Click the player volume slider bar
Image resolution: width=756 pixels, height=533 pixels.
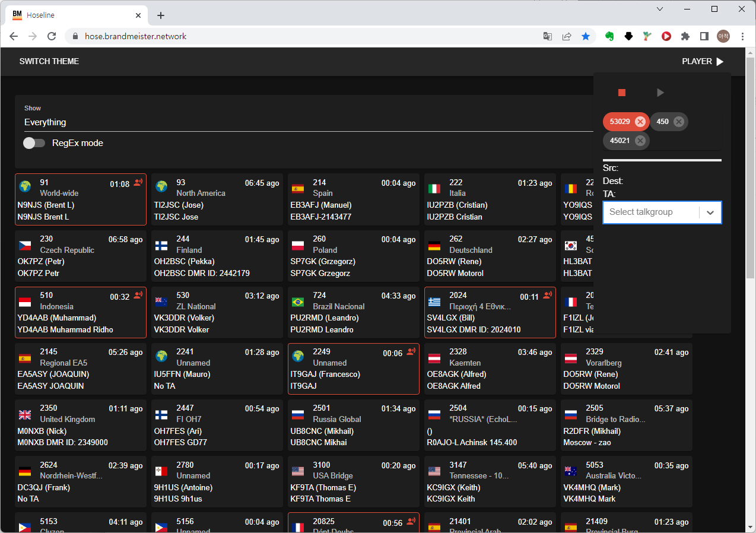(x=662, y=160)
